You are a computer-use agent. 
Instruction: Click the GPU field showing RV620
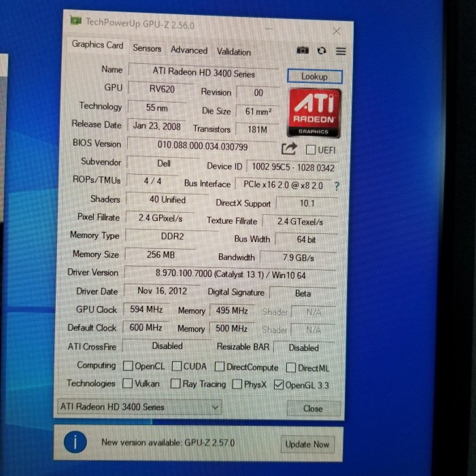(x=162, y=89)
